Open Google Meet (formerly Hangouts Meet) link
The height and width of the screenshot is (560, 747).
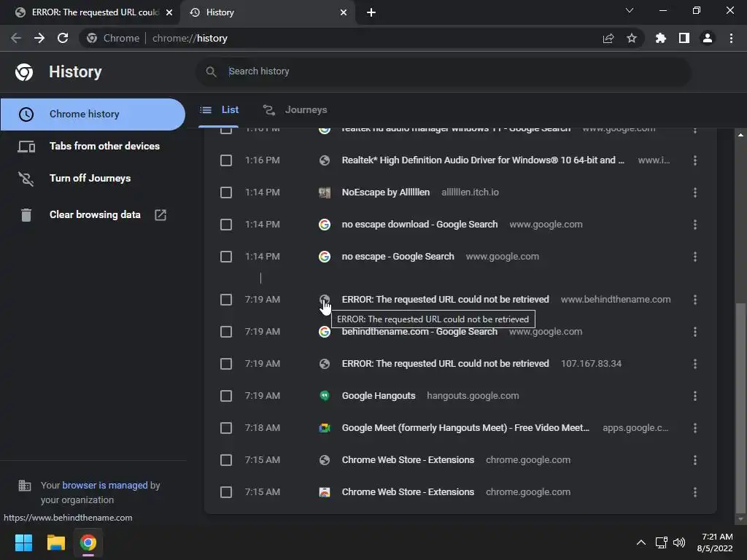coord(465,428)
